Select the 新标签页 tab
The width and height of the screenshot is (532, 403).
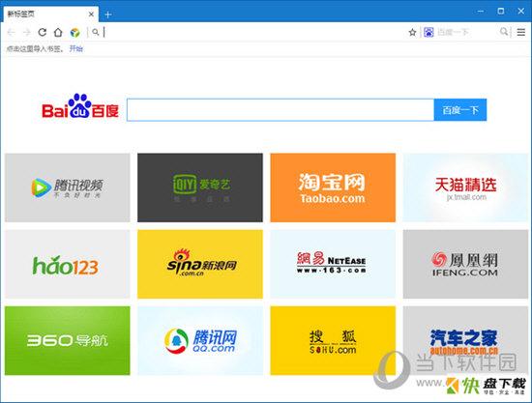(51, 14)
